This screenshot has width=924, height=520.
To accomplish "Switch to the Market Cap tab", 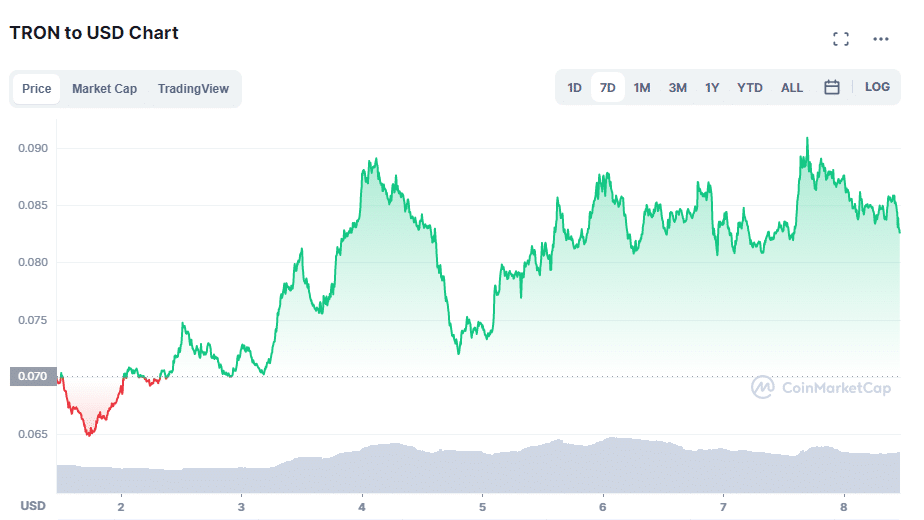I will coord(104,88).
